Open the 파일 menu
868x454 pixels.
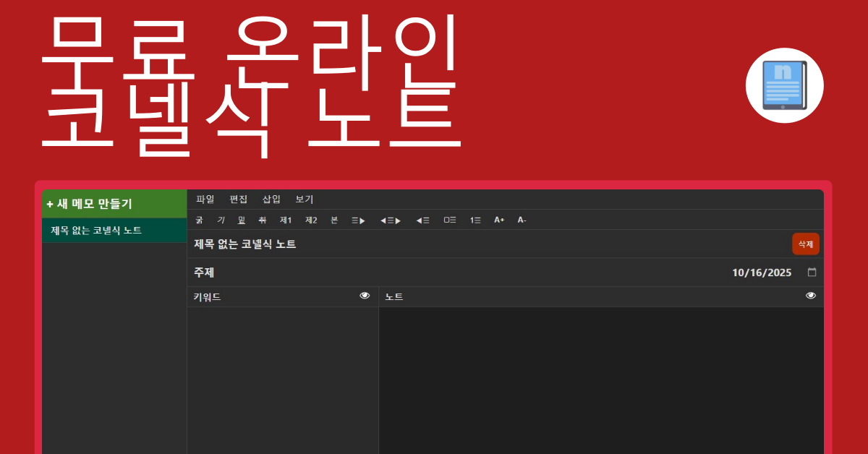coord(205,200)
